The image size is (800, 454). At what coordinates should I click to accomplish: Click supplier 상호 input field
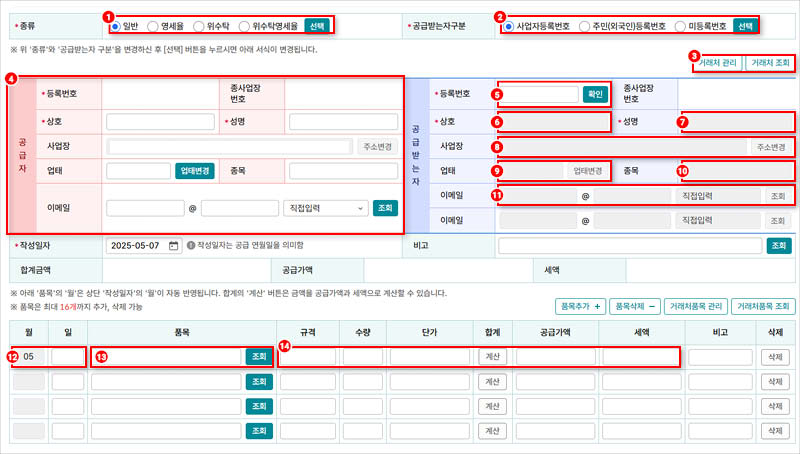(160, 122)
